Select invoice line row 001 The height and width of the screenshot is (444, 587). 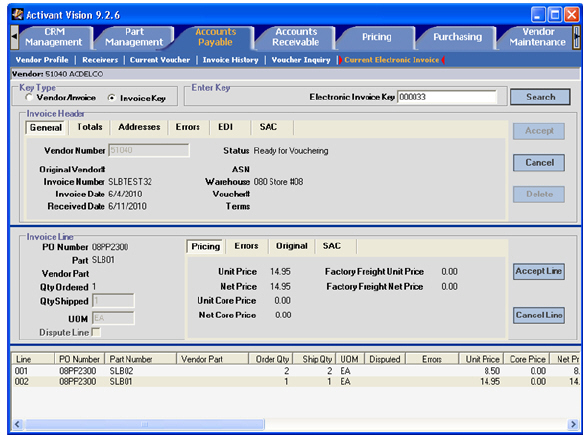(296, 371)
